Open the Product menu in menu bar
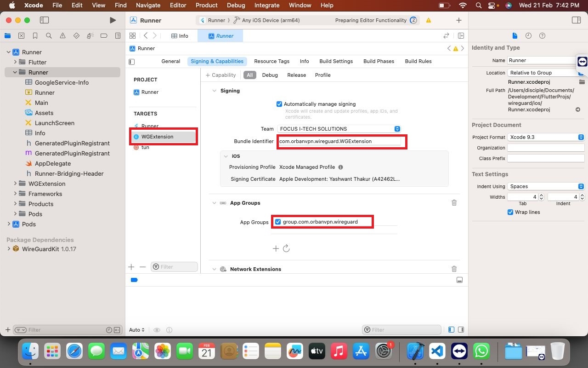This screenshot has height=368, width=588. 206,5
